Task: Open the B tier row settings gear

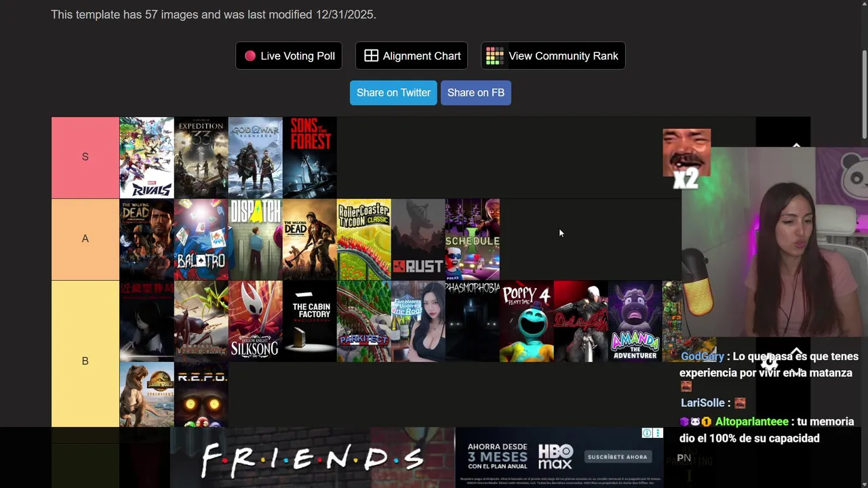Action: [x=769, y=362]
